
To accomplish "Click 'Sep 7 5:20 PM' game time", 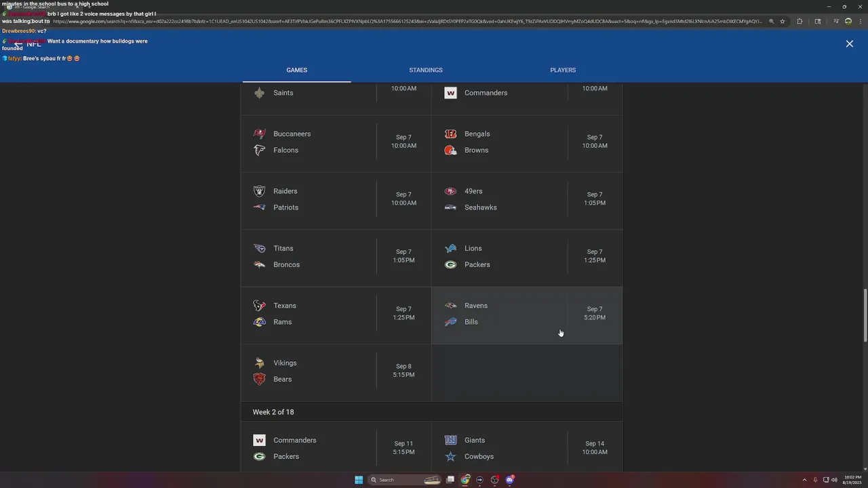I will point(595,313).
